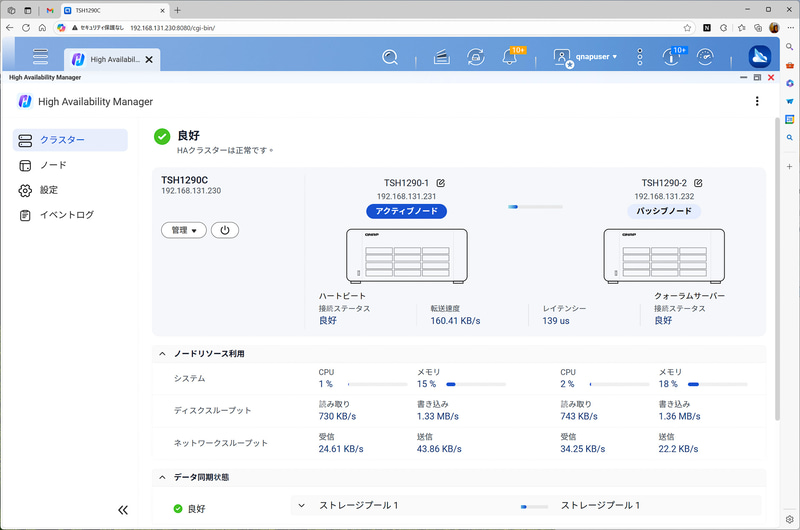The image size is (800, 530).
Task: Click the browser back arrow
Action: pos(10,28)
